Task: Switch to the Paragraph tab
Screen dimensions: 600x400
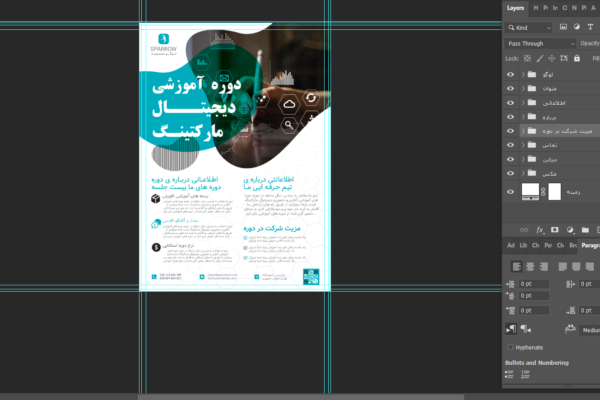Action: click(x=590, y=245)
